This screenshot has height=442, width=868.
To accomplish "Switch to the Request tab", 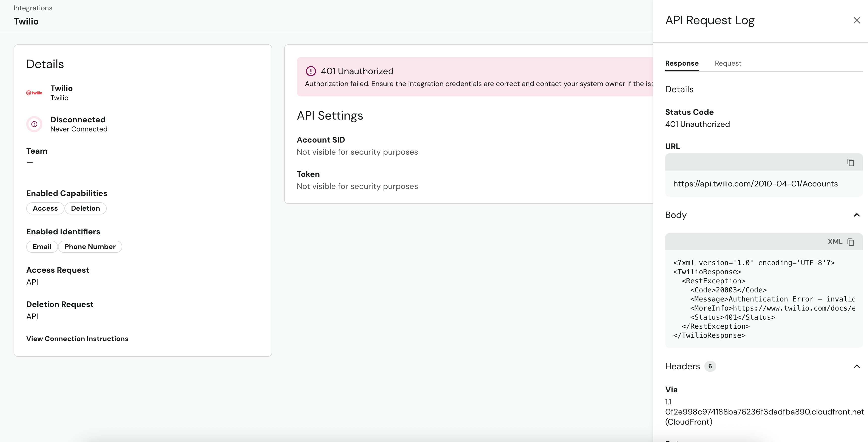I will click(x=728, y=63).
